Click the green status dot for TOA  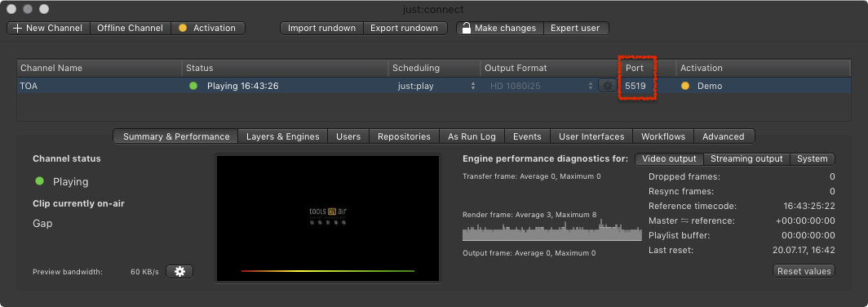click(193, 86)
